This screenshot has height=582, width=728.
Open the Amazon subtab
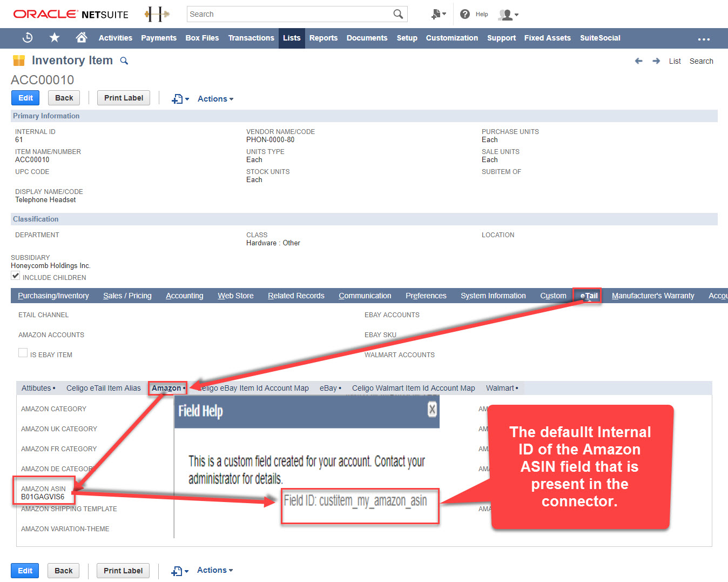[x=168, y=388]
